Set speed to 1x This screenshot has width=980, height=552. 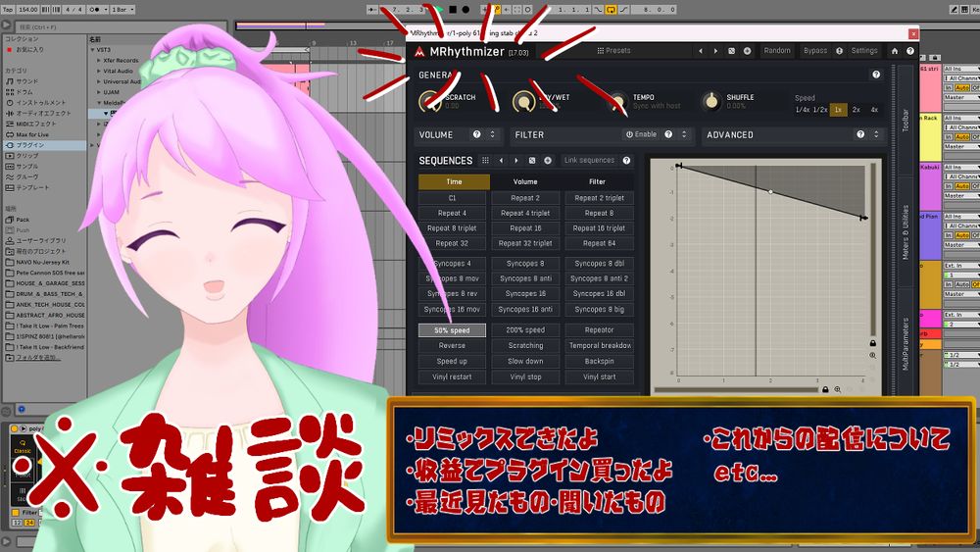(x=838, y=110)
